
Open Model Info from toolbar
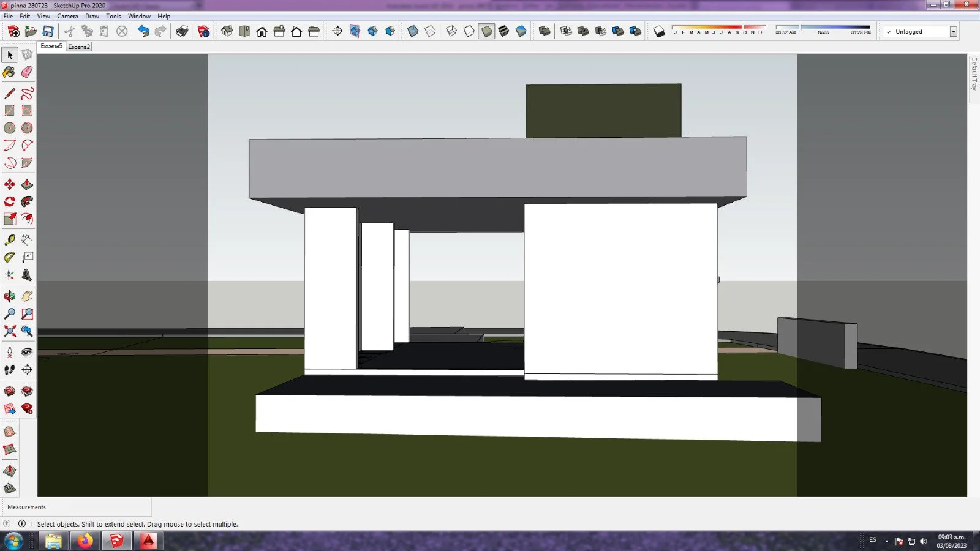click(x=203, y=31)
